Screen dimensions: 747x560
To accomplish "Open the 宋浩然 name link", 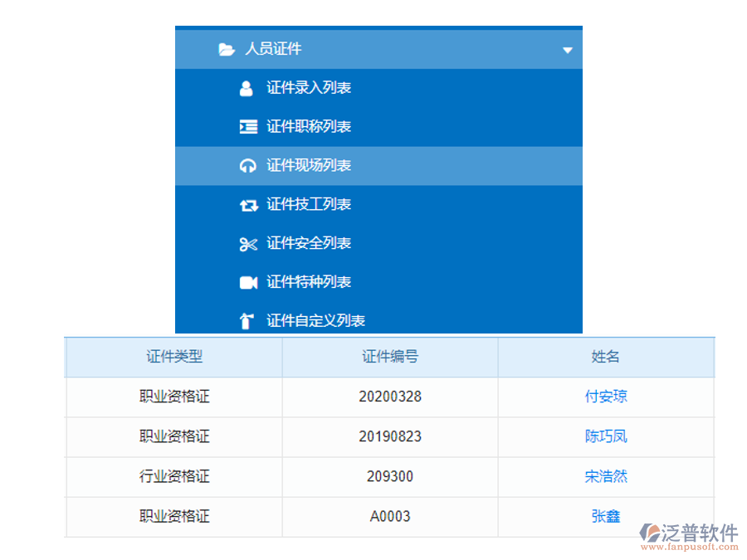I will coord(606,477).
